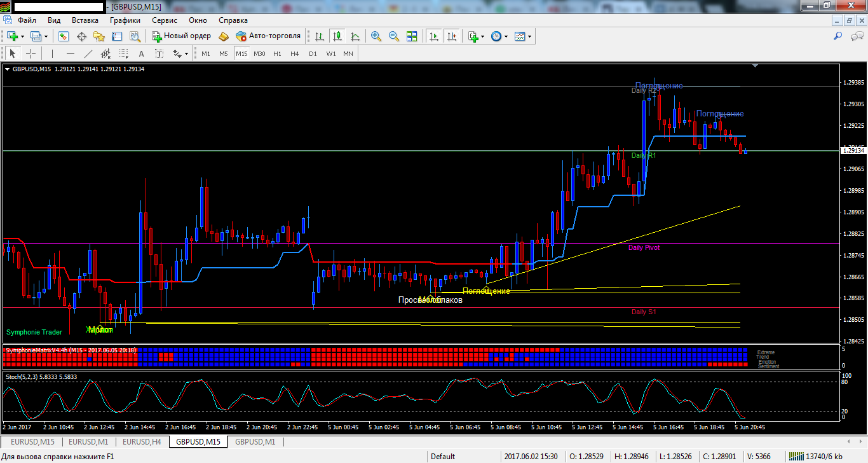Switch timeframe to H1

pyautogui.click(x=277, y=53)
